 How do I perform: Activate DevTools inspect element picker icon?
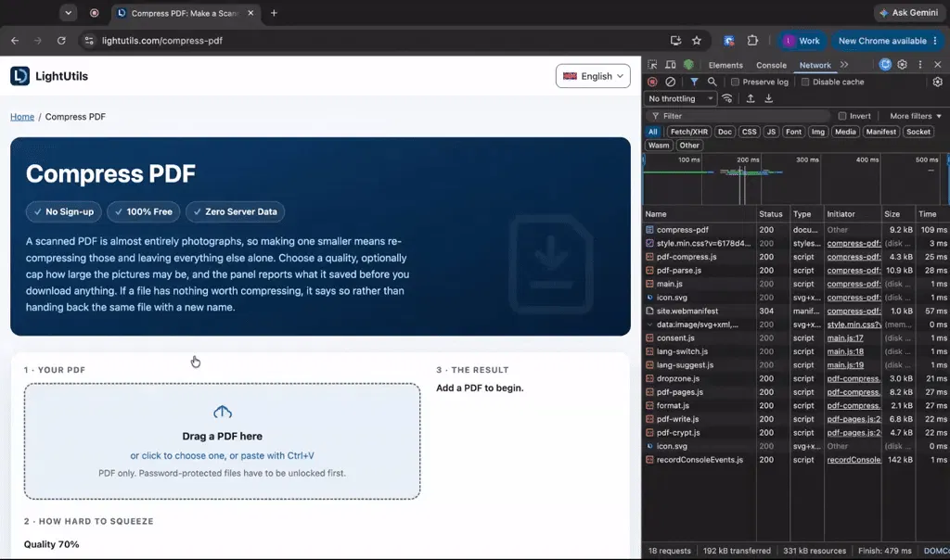(652, 65)
